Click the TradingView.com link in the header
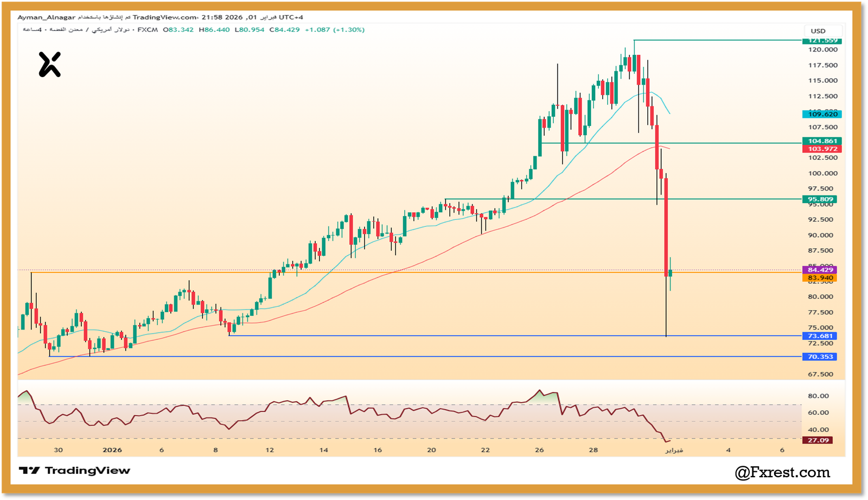The width and height of the screenshot is (868, 500). pos(163,17)
